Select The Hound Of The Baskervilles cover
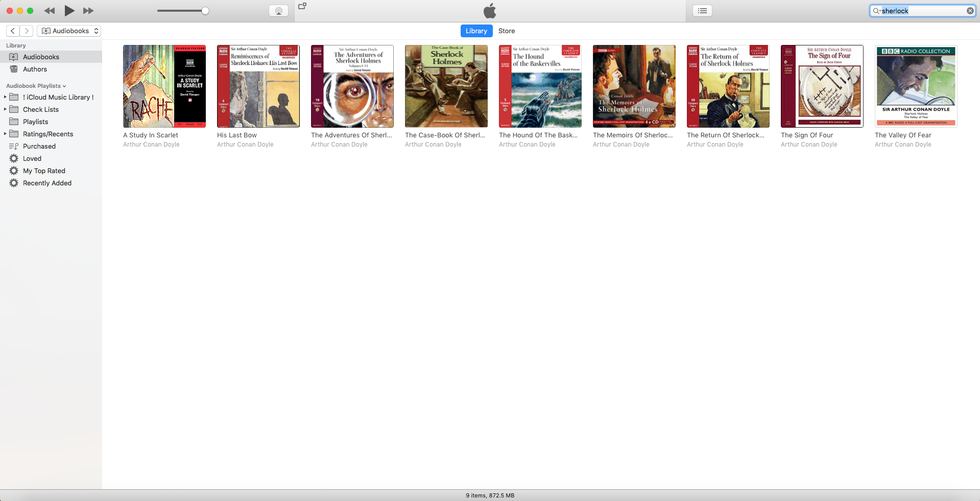Screen dimensions: 980x501 click(540, 86)
